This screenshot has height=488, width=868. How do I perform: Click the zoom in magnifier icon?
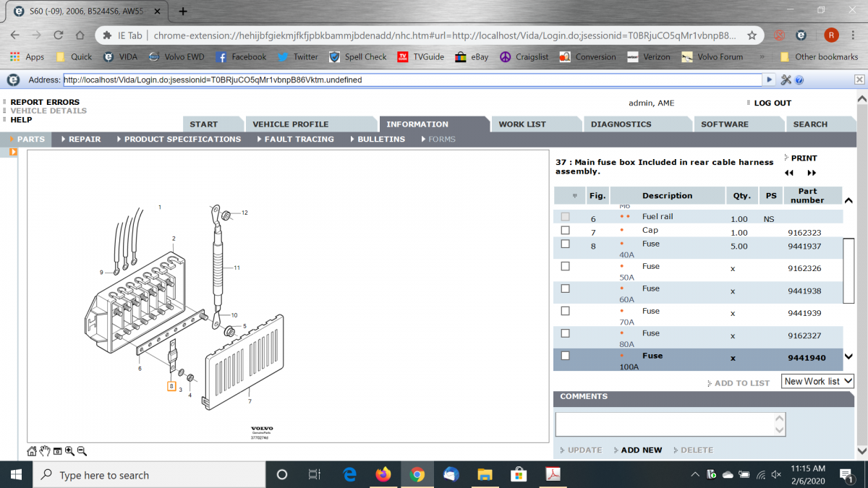pyautogui.click(x=69, y=451)
